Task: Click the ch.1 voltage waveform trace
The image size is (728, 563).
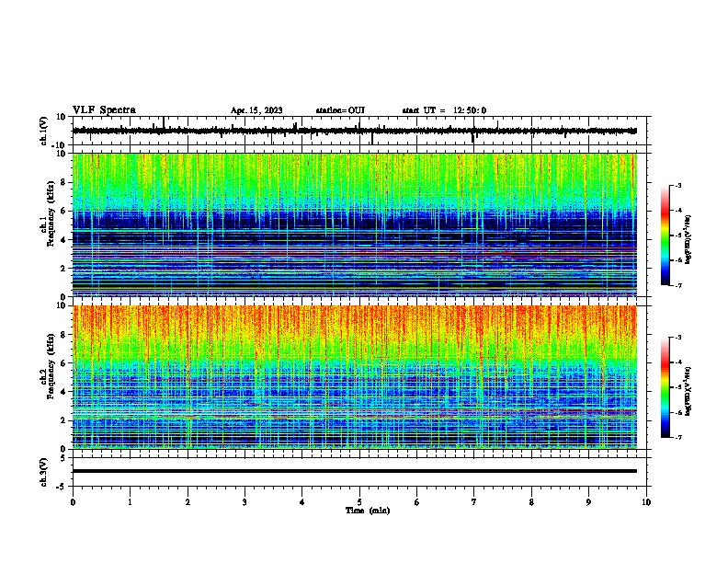Action: (x=355, y=131)
